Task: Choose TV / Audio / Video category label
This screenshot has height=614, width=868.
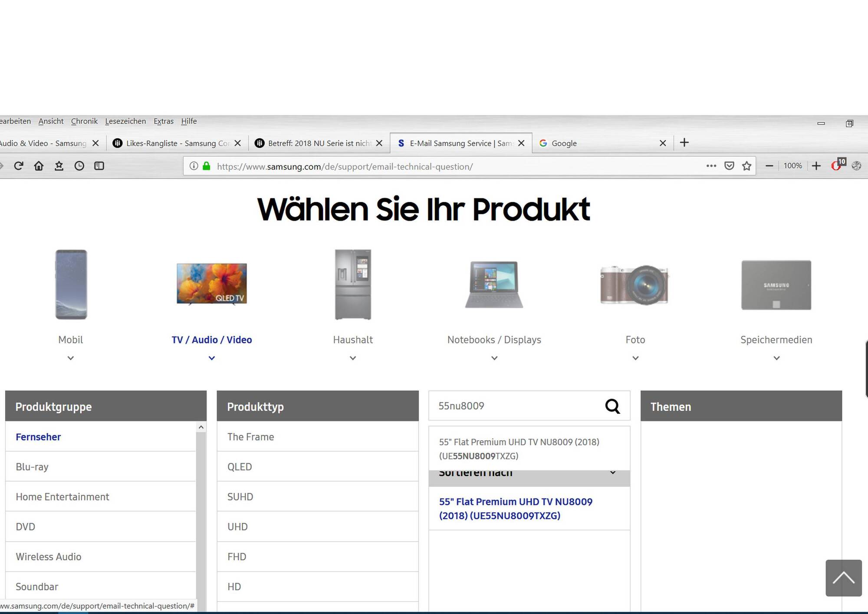Action: [212, 340]
